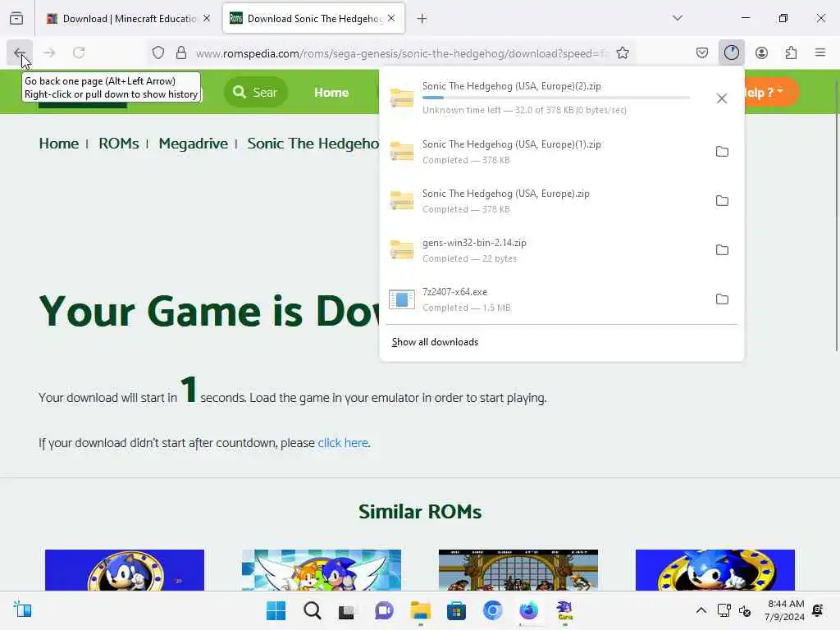Open the tracking protection shield icon
This screenshot has height=630, width=840.
pos(158,52)
